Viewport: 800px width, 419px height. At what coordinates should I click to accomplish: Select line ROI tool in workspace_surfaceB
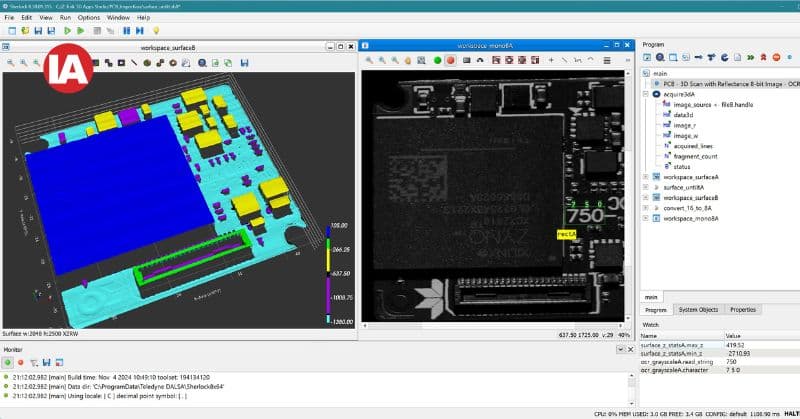pos(134,63)
